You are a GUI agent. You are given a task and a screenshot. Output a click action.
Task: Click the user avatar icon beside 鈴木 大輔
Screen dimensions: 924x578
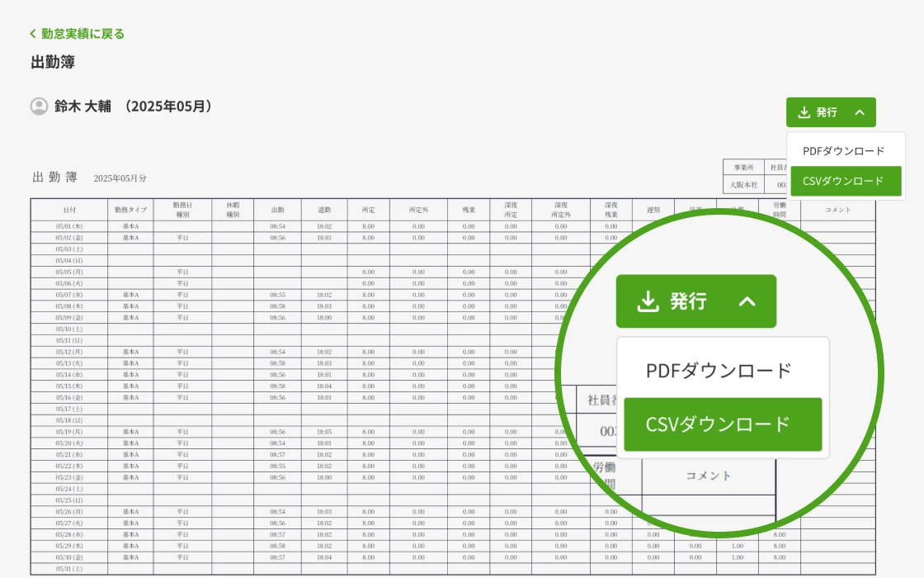tap(39, 107)
